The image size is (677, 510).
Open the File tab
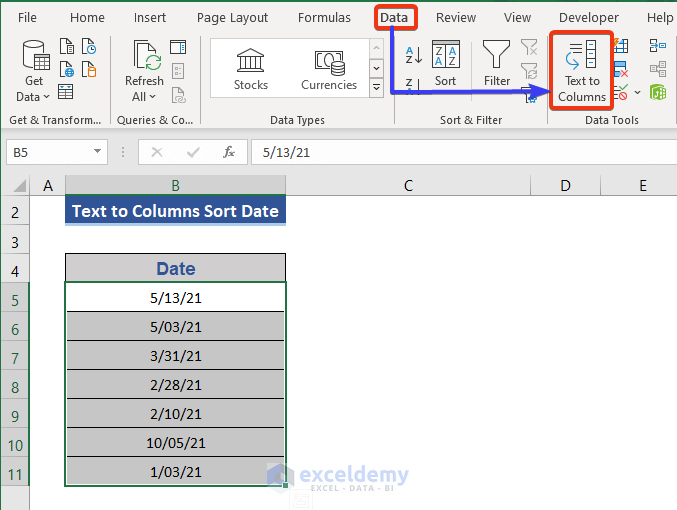click(x=27, y=18)
